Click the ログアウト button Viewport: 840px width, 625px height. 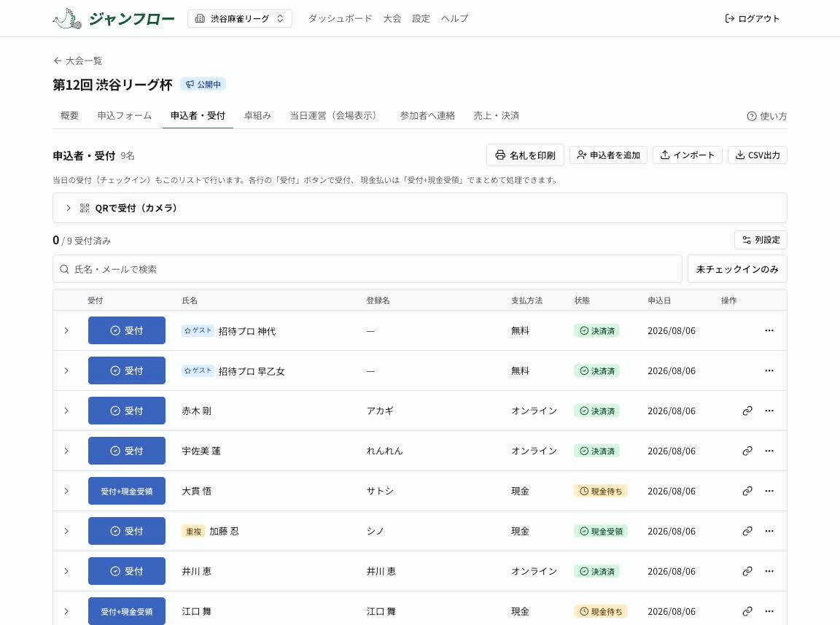tap(752, 19)
